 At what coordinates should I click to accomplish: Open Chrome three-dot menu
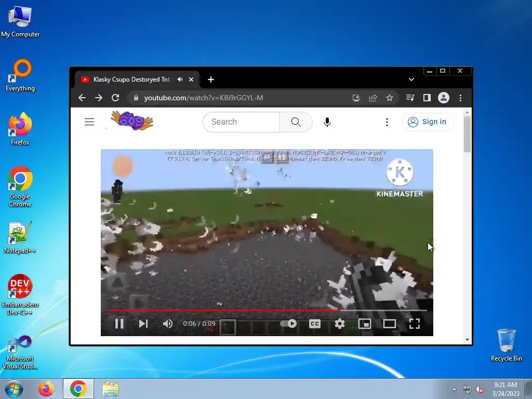click(460, 98)
